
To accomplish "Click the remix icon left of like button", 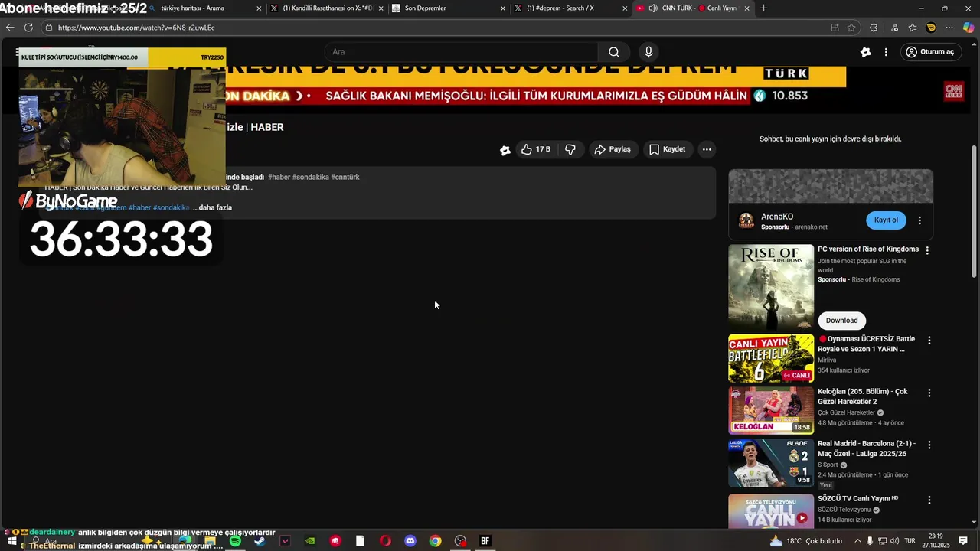I will [x=505, y=150].
